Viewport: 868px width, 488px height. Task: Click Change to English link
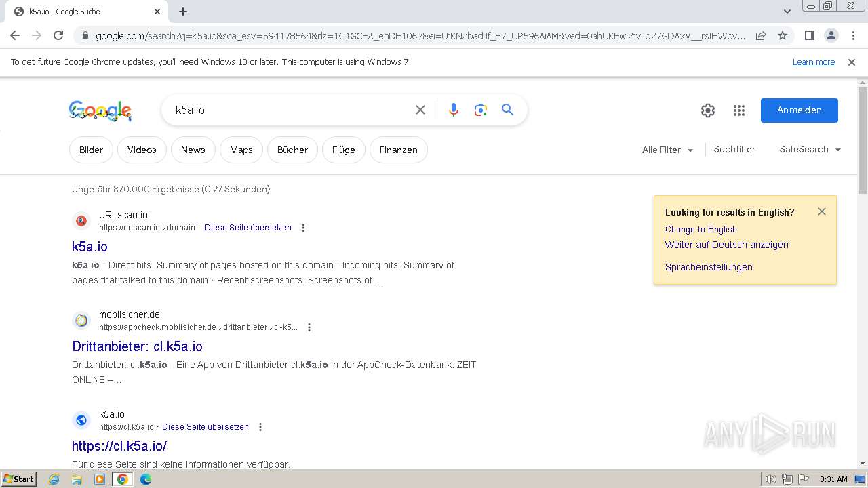coord(701,229)
